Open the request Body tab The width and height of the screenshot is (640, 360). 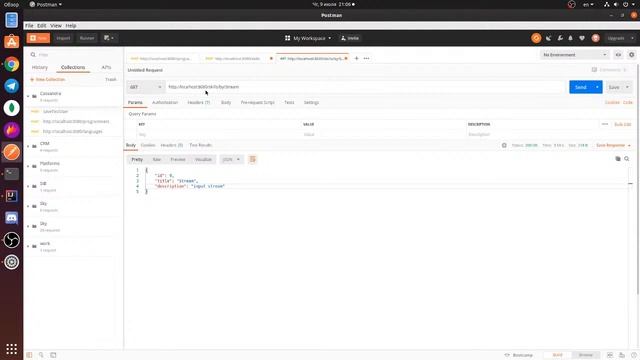coord(226,102)
